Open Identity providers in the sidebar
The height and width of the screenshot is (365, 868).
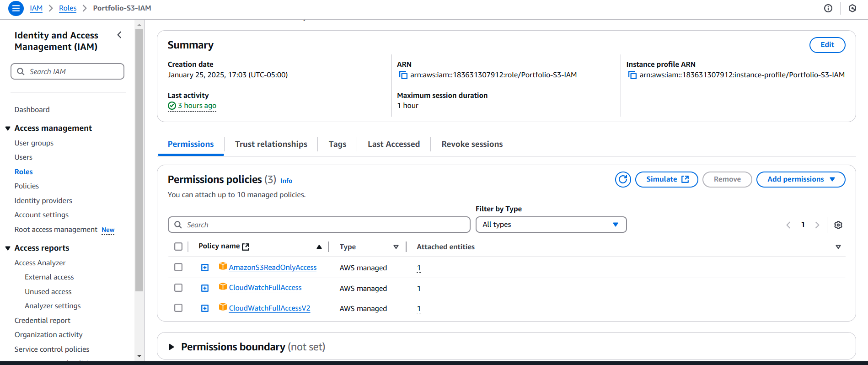43,201
